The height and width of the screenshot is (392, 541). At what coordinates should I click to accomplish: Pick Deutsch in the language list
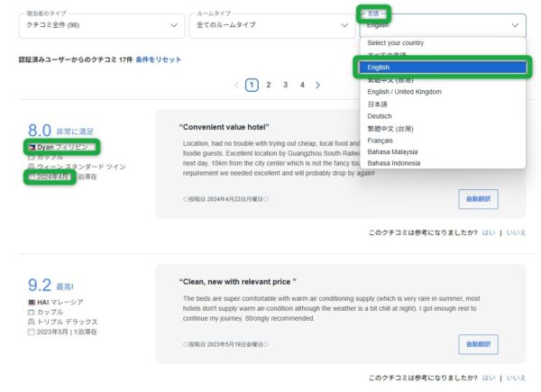[x=381, y=115]
